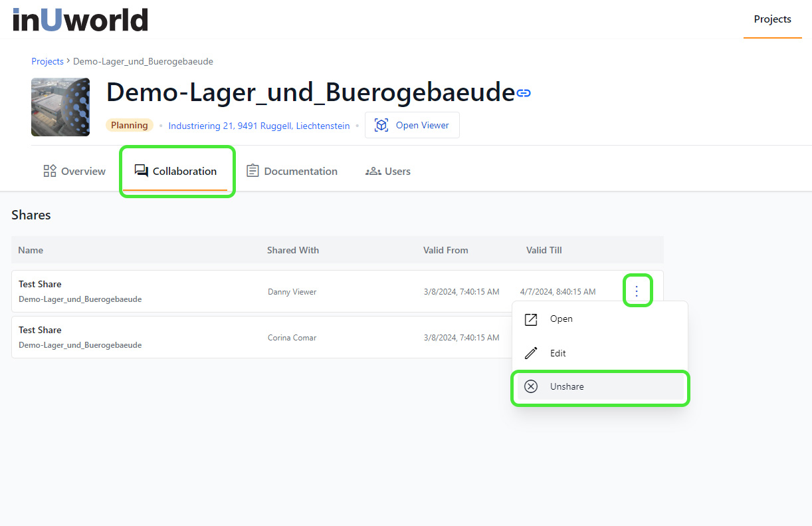Click the 3D cube Open Viewer icon
Viewport: 812px width, 526px height.
tap(381, 125)
